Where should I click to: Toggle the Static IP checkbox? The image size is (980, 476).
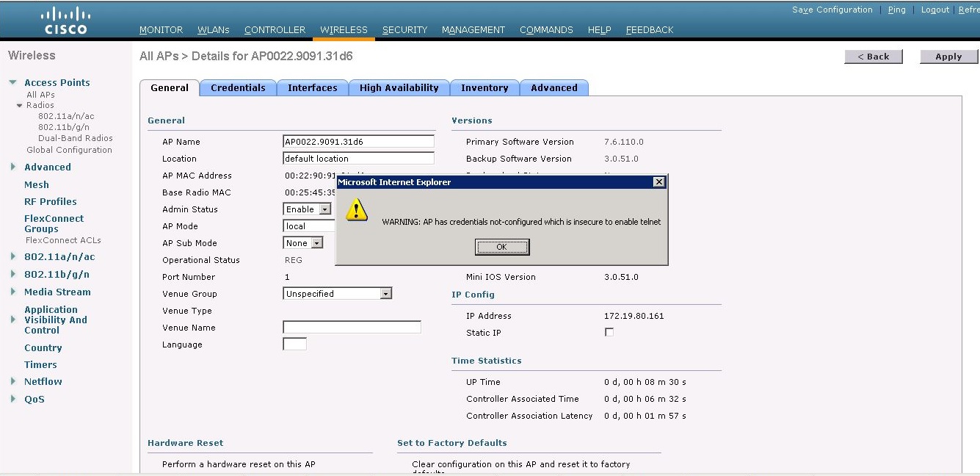609,332
